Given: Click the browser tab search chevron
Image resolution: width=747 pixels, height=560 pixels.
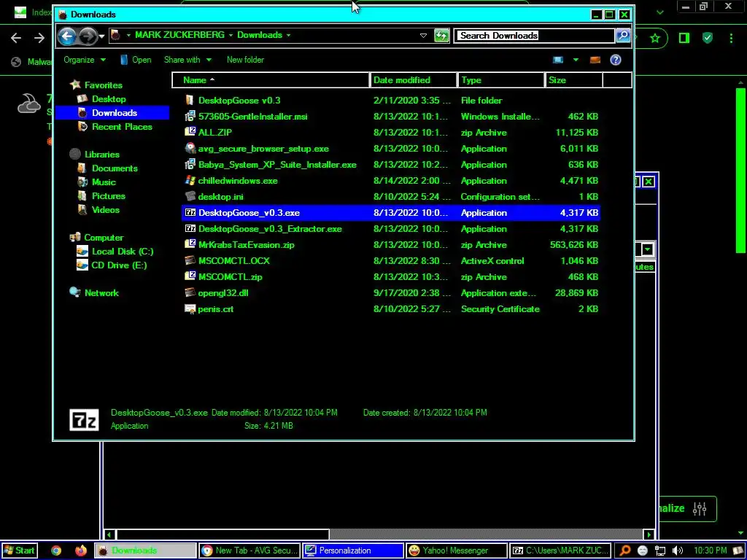Looking at the screenshot, I should [x=659, y=12].
